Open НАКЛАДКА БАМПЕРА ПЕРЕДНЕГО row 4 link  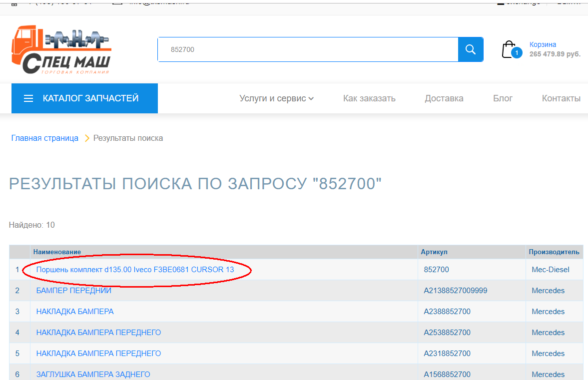tap(98, 333)
